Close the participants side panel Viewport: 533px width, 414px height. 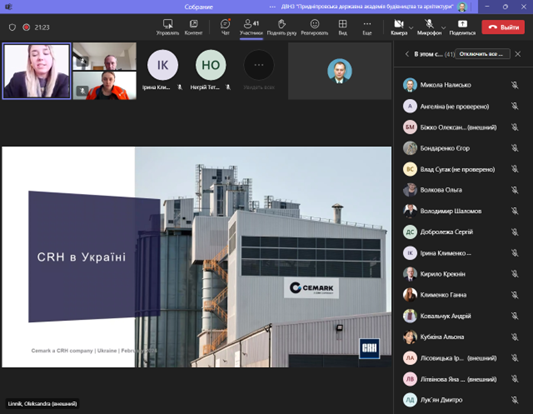click(x=518, y=54)
